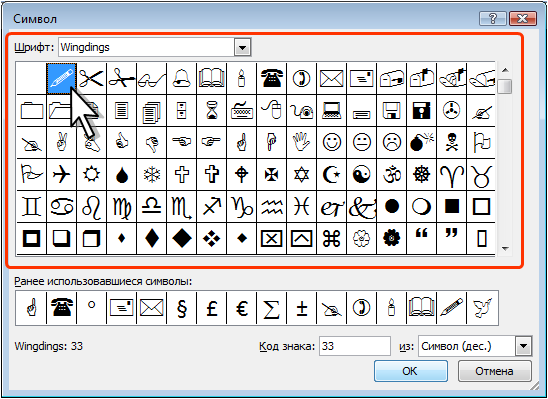
Task: Pick the sigma Σ in recent symbols
Action: click(271, 308)
